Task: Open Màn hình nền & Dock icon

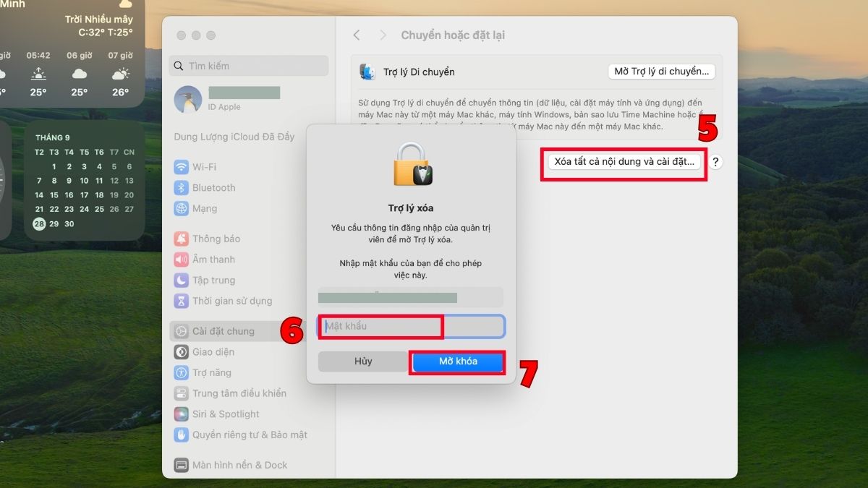Action: [x=181, y=465]
